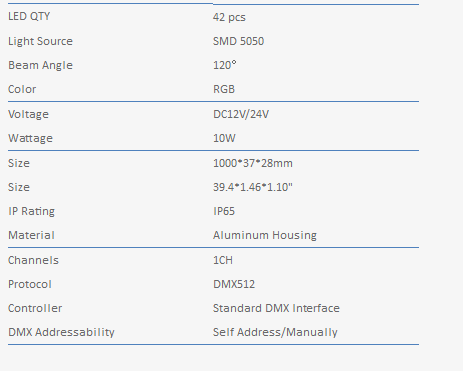463x371 pixels.
Task: Select the SMD 5050 value
Action: [238, 41]
